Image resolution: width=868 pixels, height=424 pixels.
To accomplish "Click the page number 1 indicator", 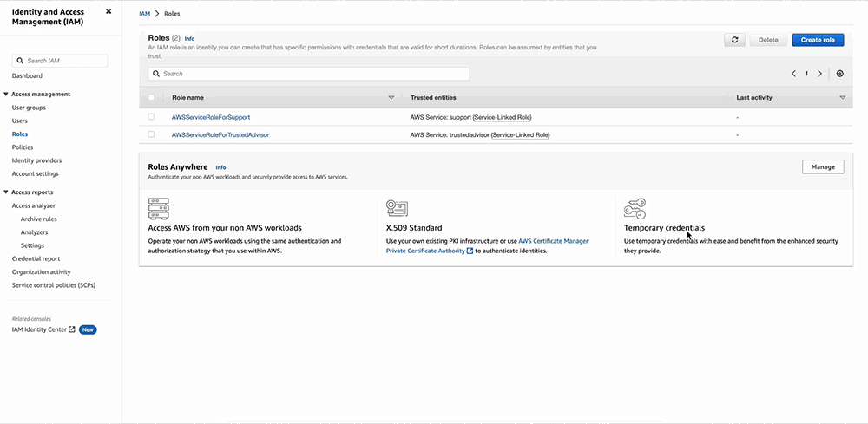I will point(806,74).
